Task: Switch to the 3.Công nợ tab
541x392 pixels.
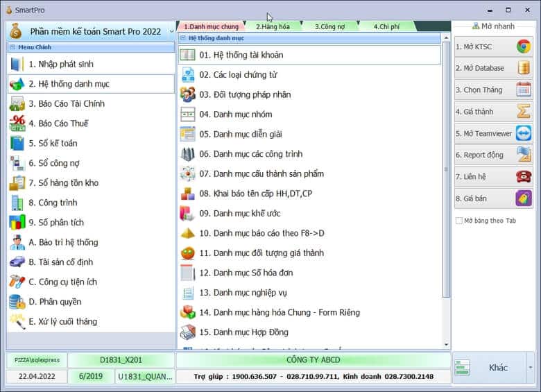Action: 330,26
